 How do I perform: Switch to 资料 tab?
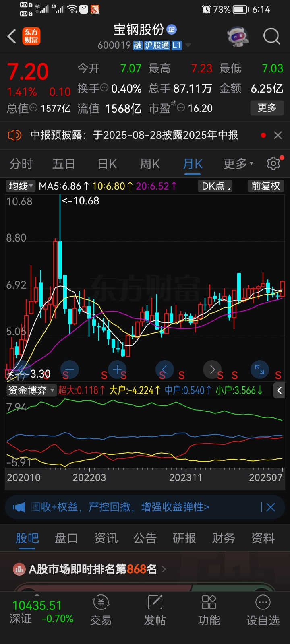point(263,538)
